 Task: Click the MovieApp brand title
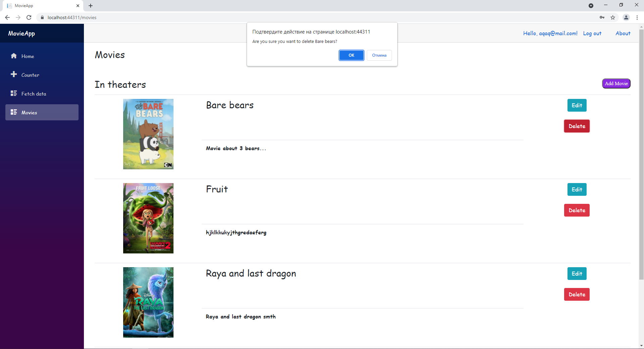click(21, 33)
